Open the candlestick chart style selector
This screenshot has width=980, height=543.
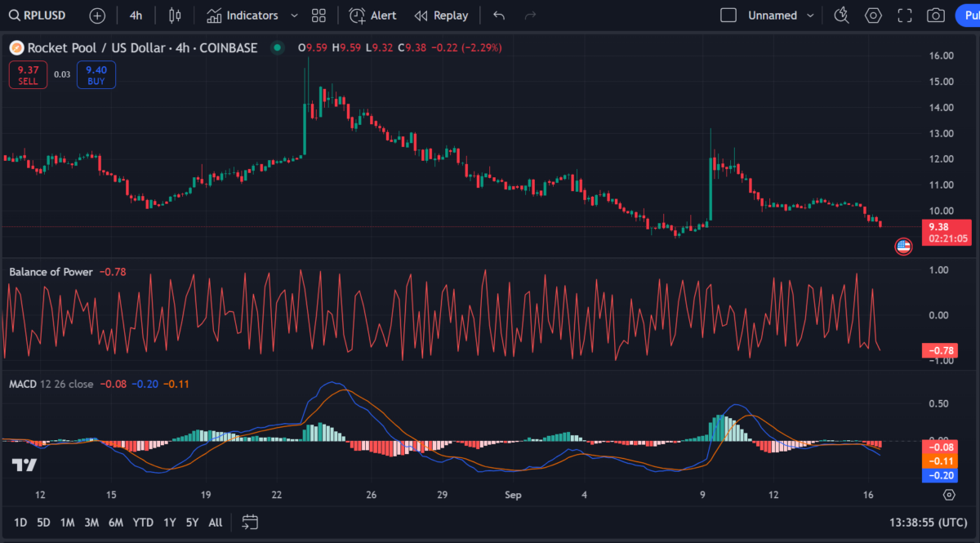174,16
